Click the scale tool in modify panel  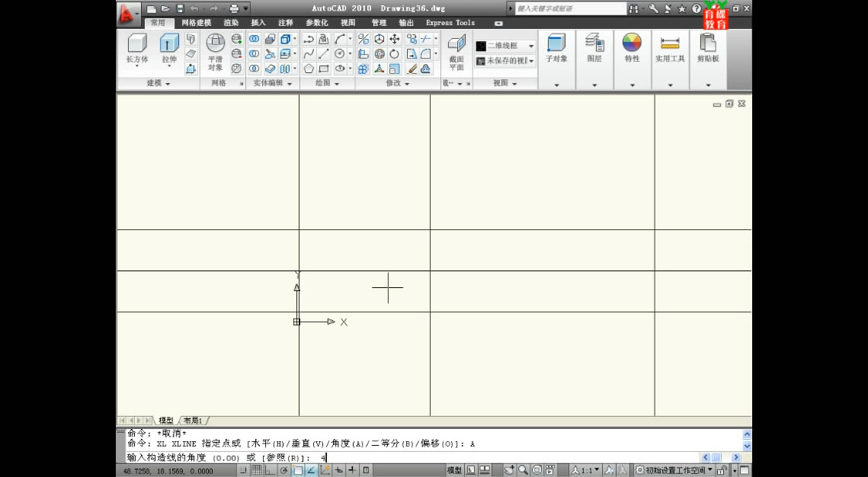(395, 69)
